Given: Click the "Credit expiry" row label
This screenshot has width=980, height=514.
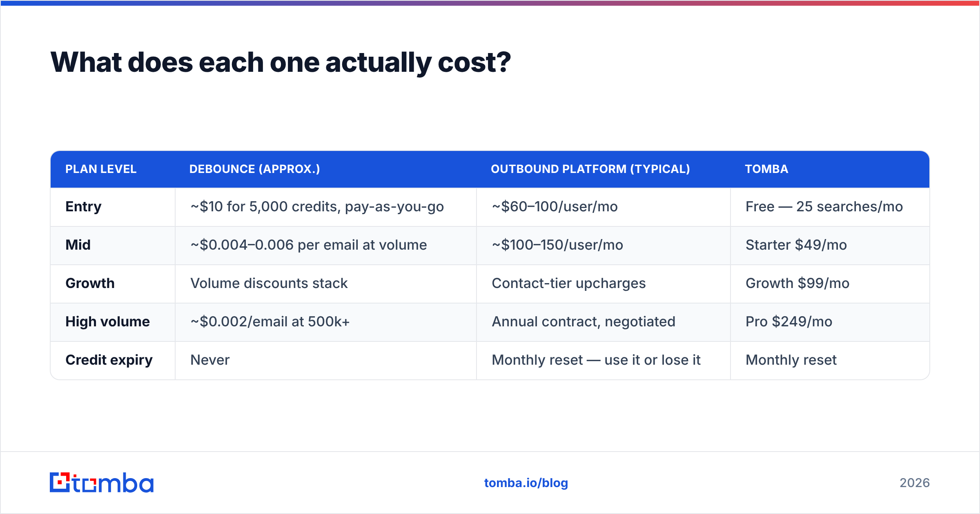Looking at the screenshot, I should click(109, 360).
